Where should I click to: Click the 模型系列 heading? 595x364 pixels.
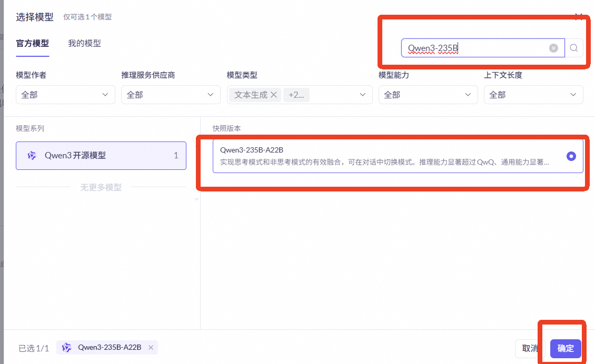pos(30,128)
